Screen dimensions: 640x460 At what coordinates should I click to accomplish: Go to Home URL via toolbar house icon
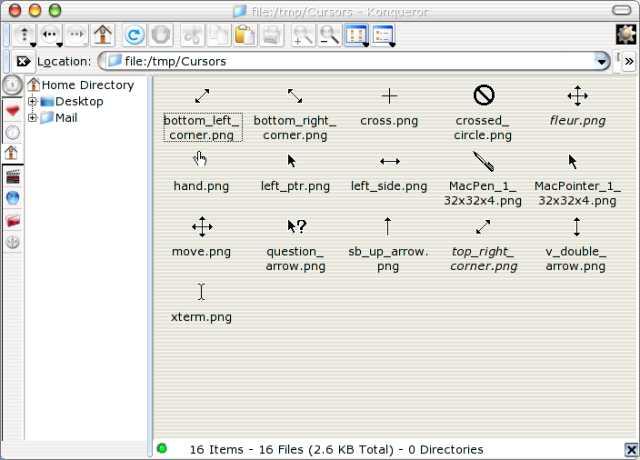(103, 35)
